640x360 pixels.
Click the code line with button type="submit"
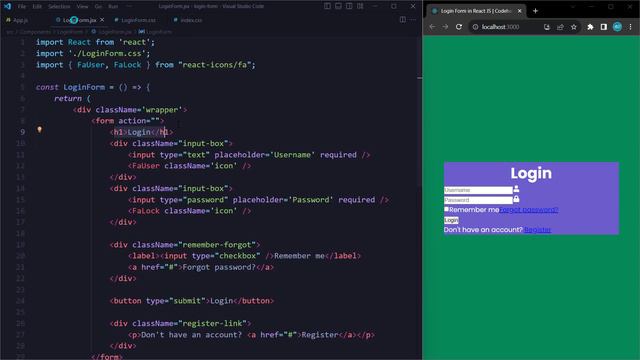tap(192, 301)
